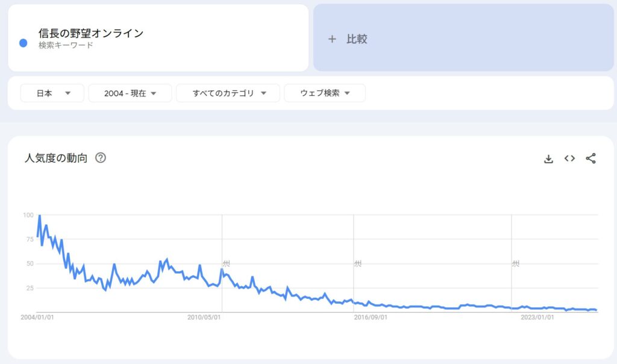Screen dimensions: 617x364
Task: Click the blue dot for 信長の野望オンライン
Action: click(23, 43)
